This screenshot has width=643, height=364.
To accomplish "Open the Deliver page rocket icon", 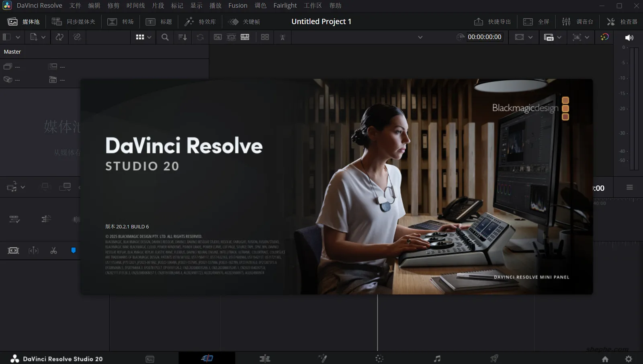I will 494,358.
